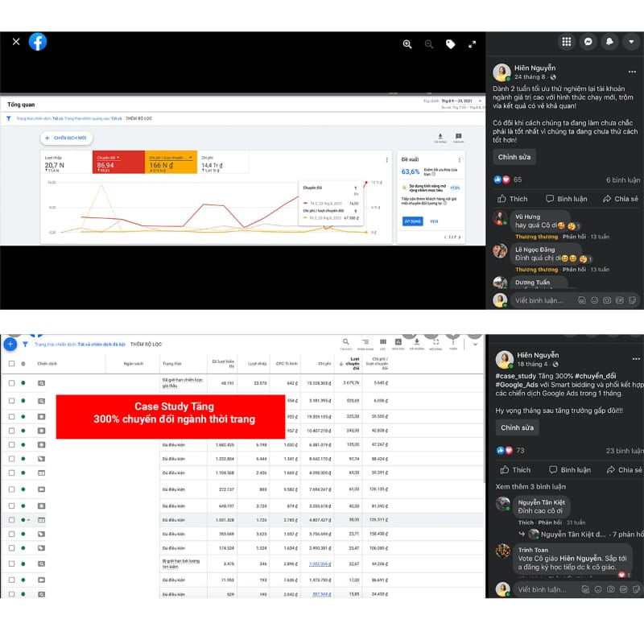Click Bình luận under the 24 tháng 8 post
The image size is (644, 644).
(x=567, y=199)
